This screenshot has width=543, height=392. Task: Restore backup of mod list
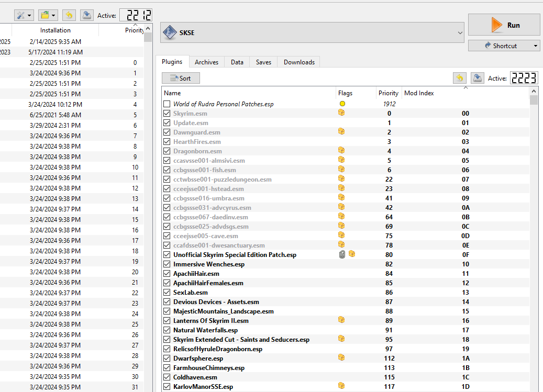[x=69, y=15]
